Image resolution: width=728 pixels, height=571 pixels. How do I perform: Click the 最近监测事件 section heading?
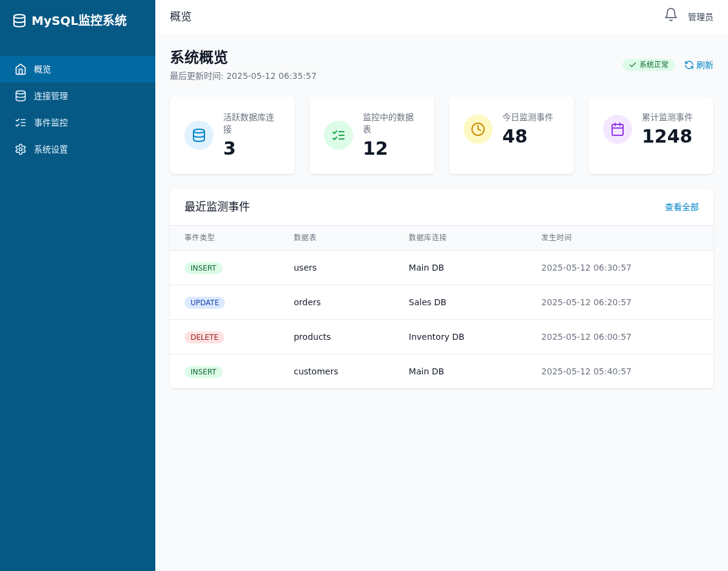click(x=217, y=207)
